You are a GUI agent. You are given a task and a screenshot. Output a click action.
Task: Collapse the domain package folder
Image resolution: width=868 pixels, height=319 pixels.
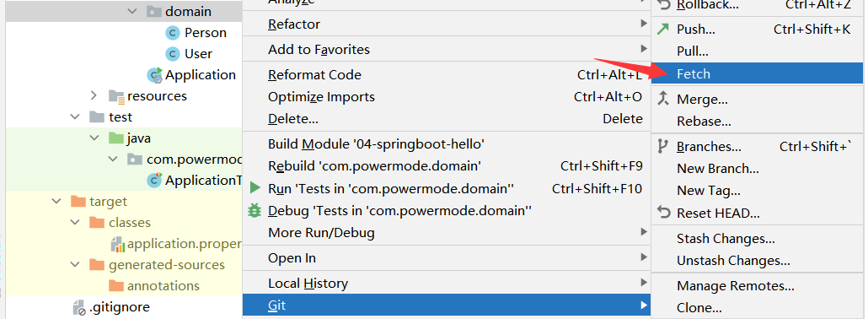(x=131, y=11)
